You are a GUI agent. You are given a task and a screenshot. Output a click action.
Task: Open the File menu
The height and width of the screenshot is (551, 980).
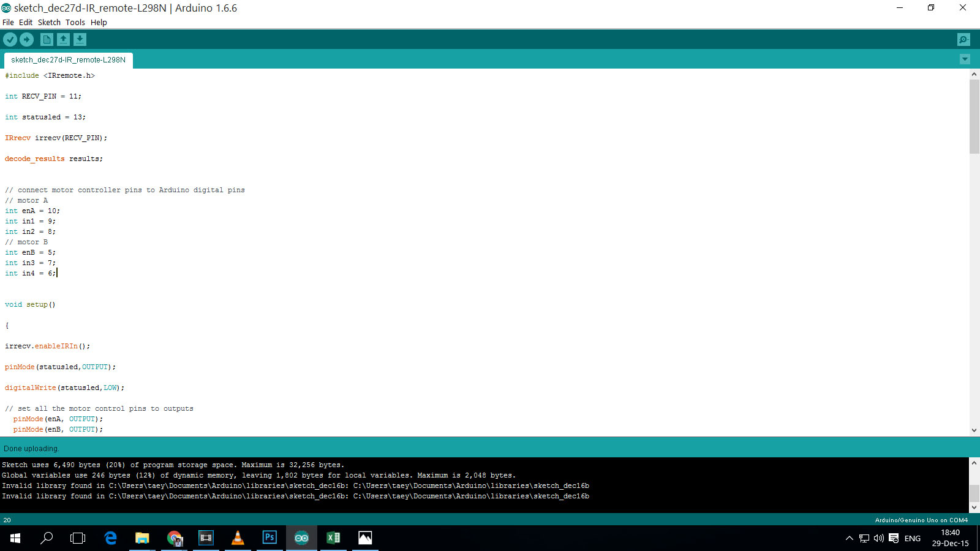[8, 22]
